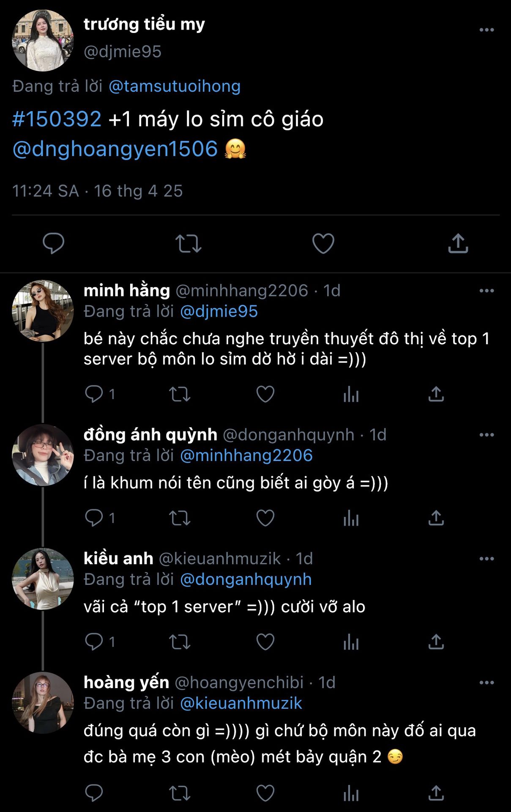The height and width of the screenshot is (812, 511).
Task: Share kiều anh's reply
Action: [436, 642]
